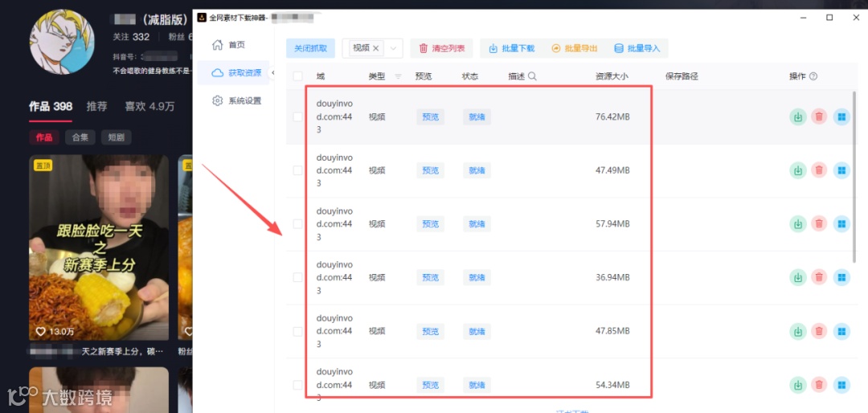
Task: Download the 47.49MB video row
Action: tap(798, 170)
